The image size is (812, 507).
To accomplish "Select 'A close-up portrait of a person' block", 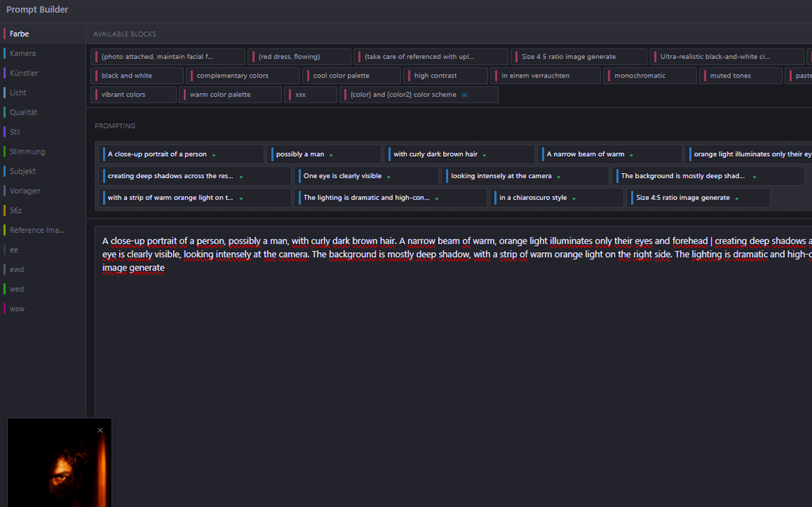I will (157, 155).
